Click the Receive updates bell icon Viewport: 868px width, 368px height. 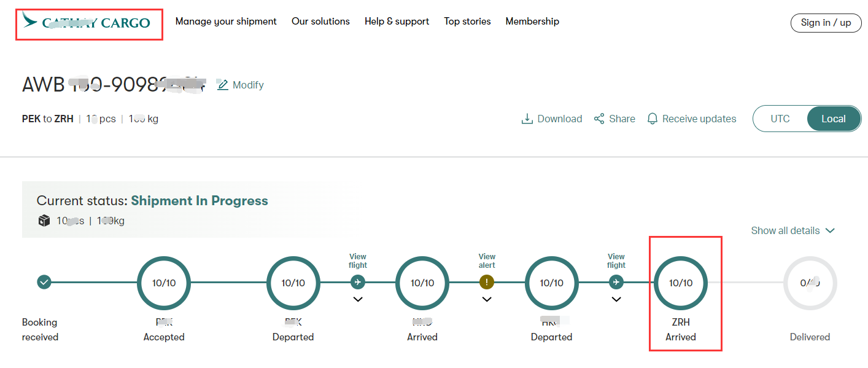[653, 119]
